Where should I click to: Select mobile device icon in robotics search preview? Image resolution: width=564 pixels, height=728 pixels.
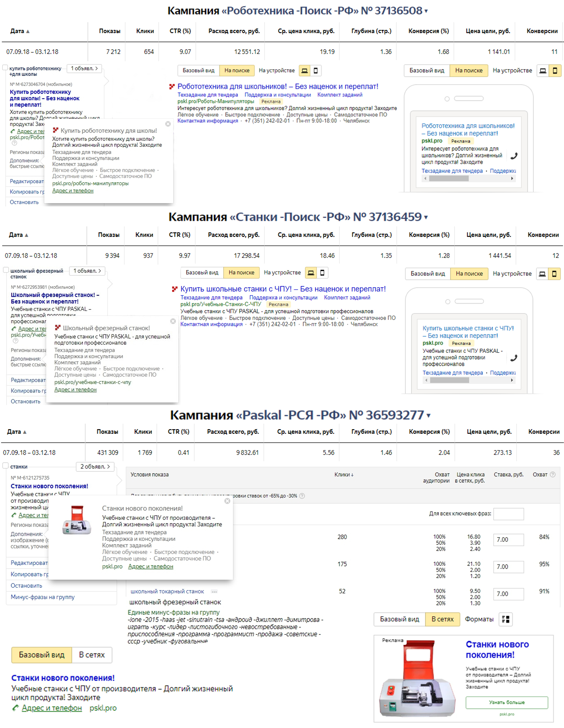point(316,71)
